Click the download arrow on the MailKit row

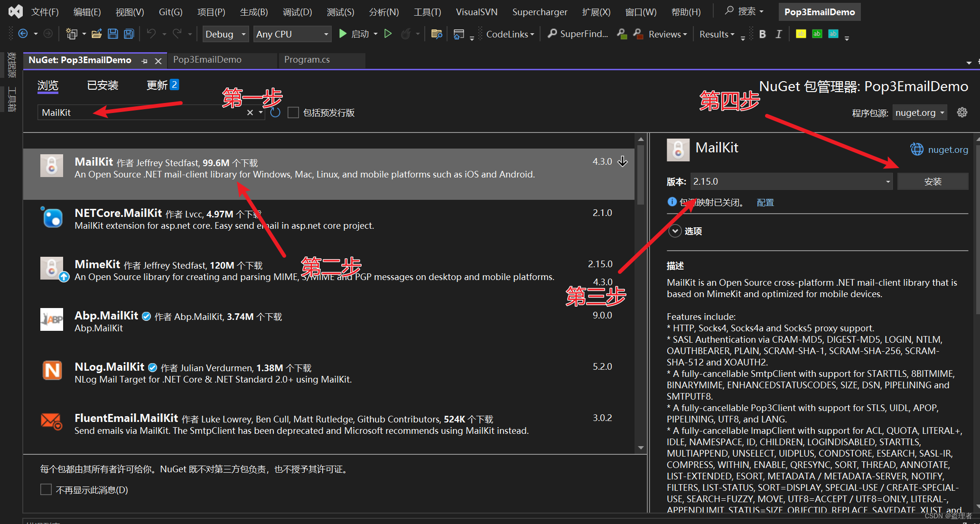click(x=623, y=161)
